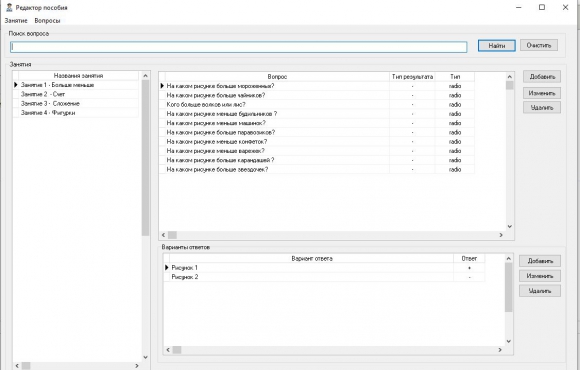Image resolution: width=580 pixels, height=370 pixels.
Task: Click Добавить button next to answer variants
Action: (540, 261)
